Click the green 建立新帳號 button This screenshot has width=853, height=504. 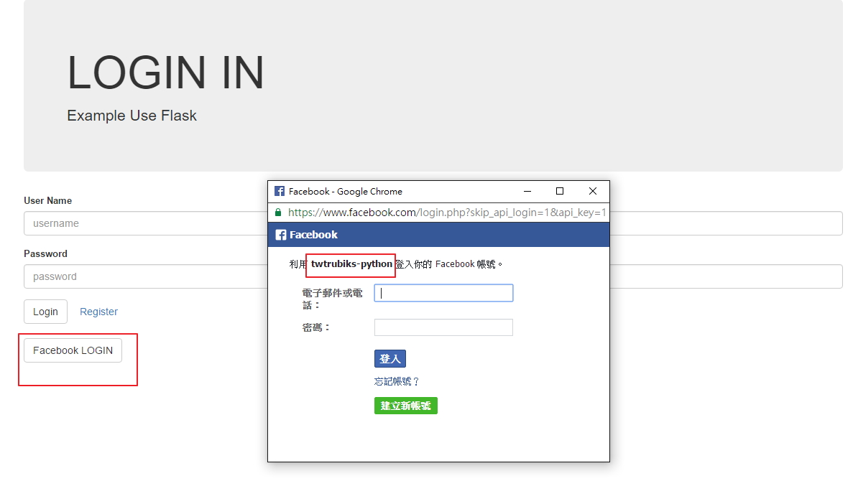[406, 406]
